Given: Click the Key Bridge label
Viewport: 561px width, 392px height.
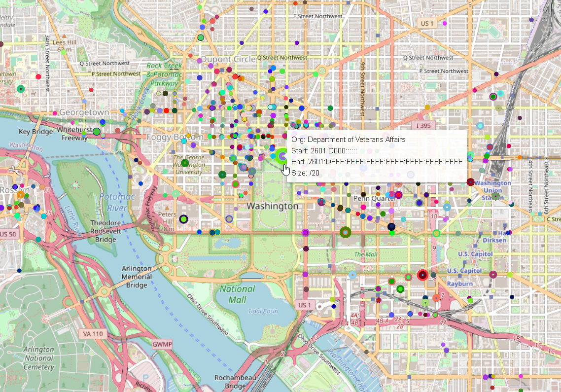Looking at the screenshot, I should coord(36,132).
